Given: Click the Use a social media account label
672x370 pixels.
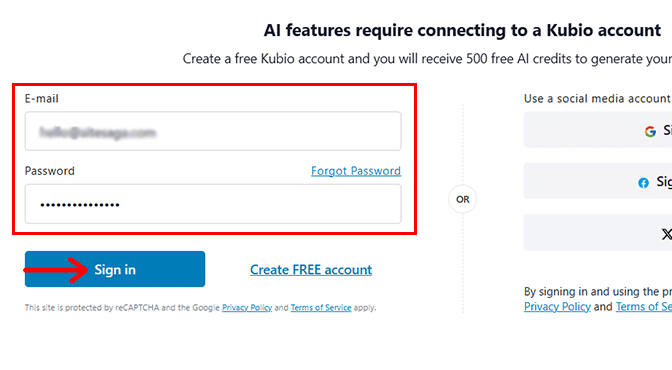Looking at the screenshot, I should pos(597,99).
